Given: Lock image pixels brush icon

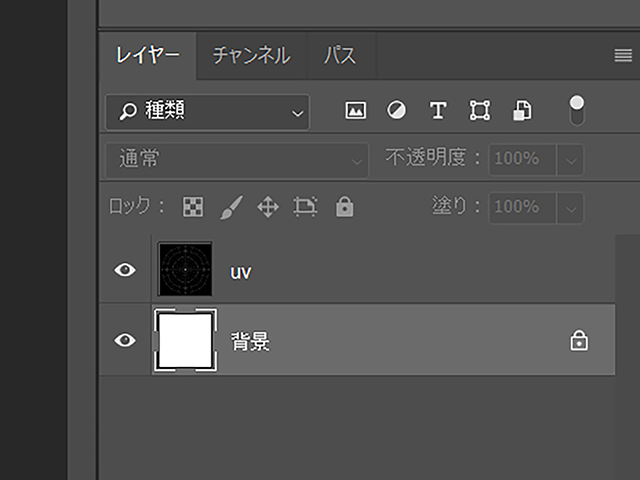Looking at the screenshot, I should (231, 207).
